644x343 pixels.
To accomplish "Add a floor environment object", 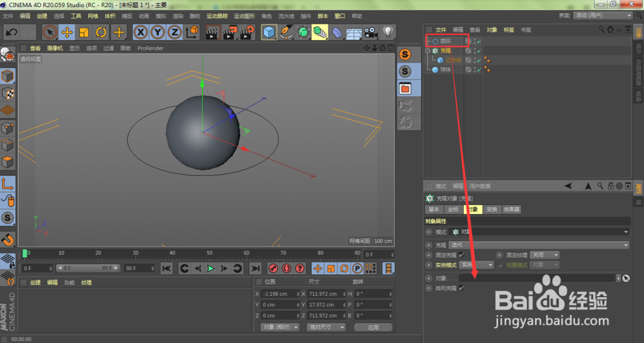I will (354, 33).
